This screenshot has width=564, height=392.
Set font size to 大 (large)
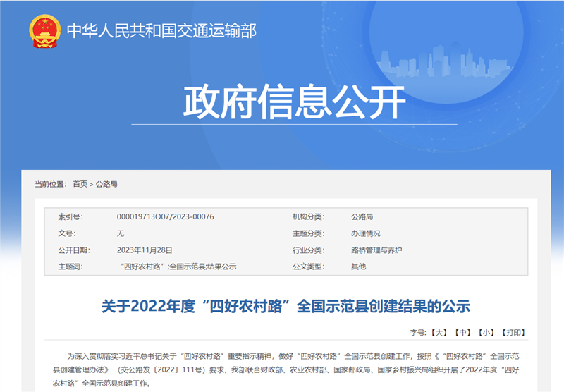click(x=439, y=332)
